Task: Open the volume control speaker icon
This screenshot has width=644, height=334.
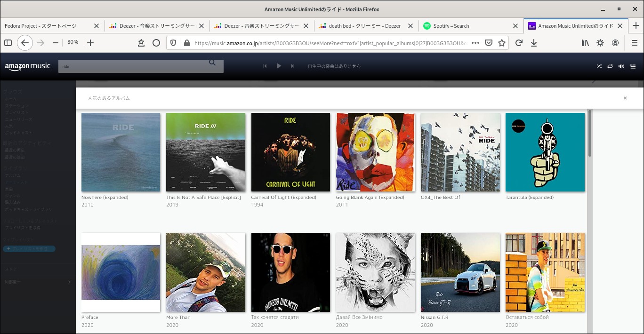Action: click(621, 66)
